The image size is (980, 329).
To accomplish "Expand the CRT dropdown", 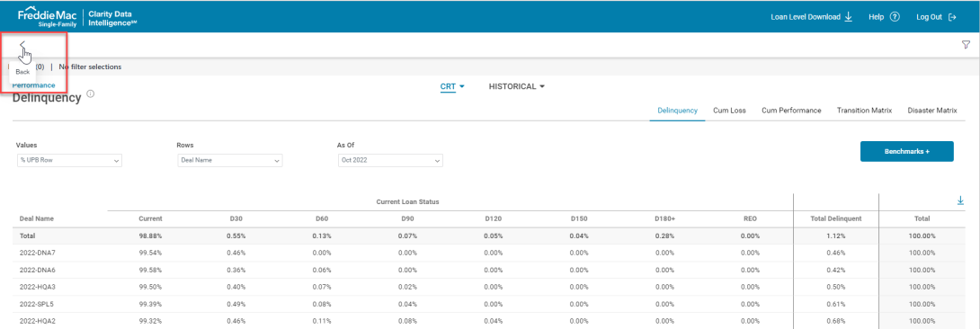I will pos(452,87).
